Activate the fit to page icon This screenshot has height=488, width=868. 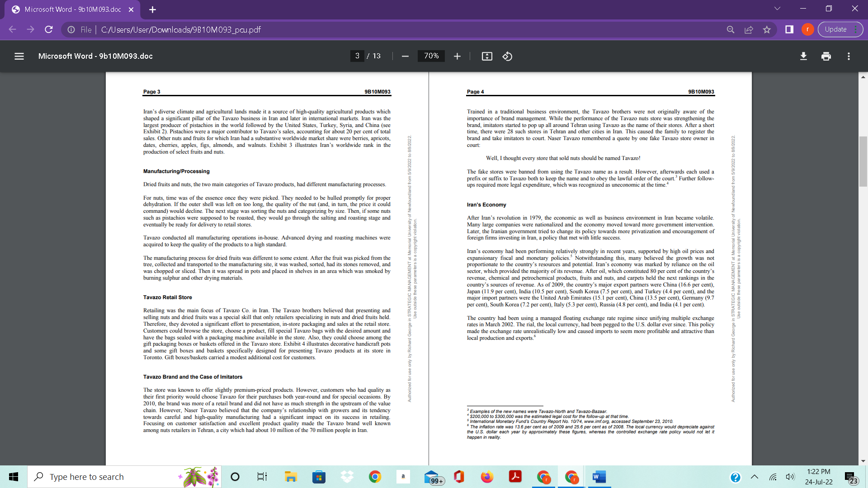487,56
